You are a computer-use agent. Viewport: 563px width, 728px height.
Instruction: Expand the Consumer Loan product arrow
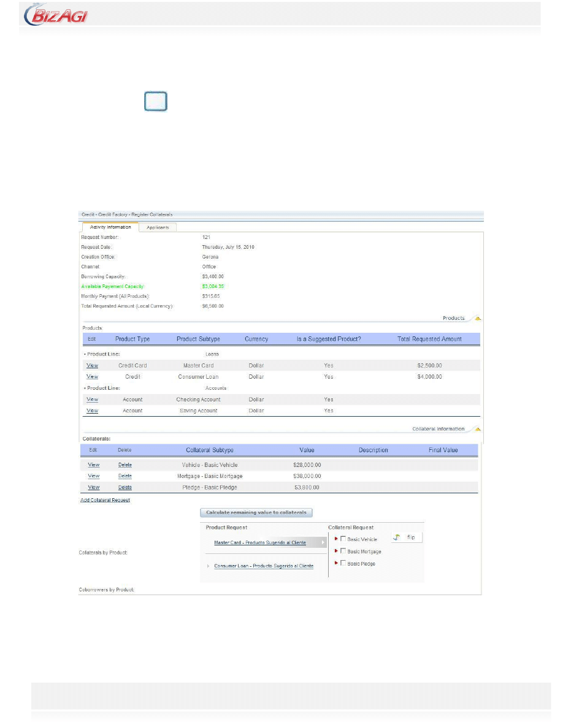coord(209,566)
